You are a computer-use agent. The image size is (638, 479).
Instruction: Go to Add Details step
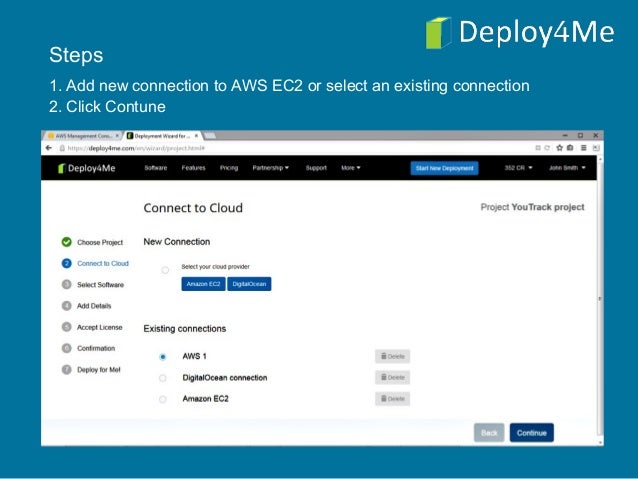point(94,306)
